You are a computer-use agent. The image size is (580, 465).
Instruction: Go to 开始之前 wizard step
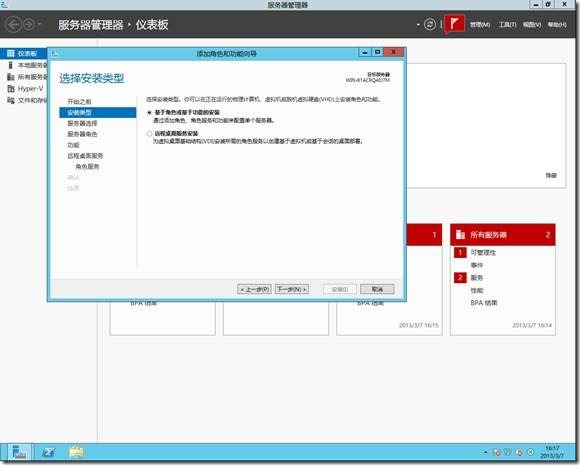79,102
